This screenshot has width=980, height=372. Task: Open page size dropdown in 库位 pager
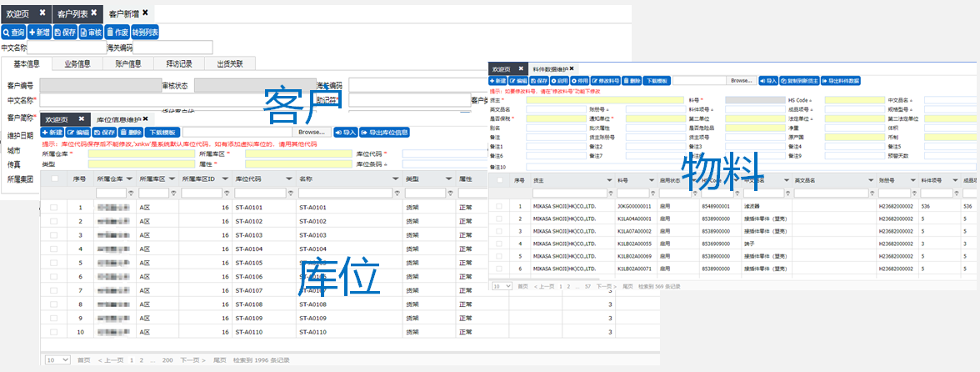[57, 360]
